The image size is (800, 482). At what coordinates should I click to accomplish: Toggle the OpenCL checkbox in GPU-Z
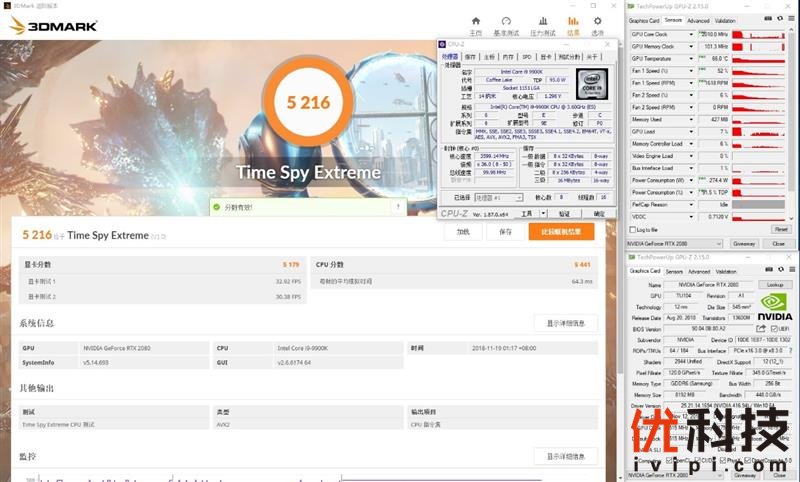tap(669, 460)
